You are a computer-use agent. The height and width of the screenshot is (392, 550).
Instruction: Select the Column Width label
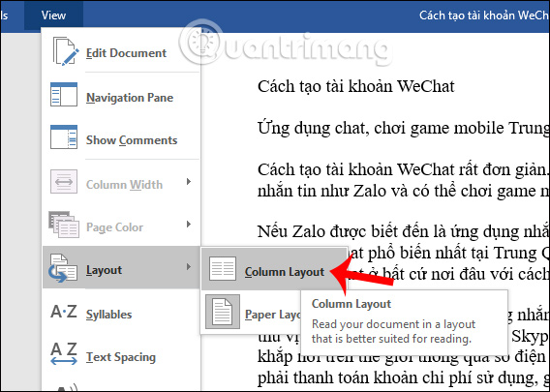click(124, 185)
